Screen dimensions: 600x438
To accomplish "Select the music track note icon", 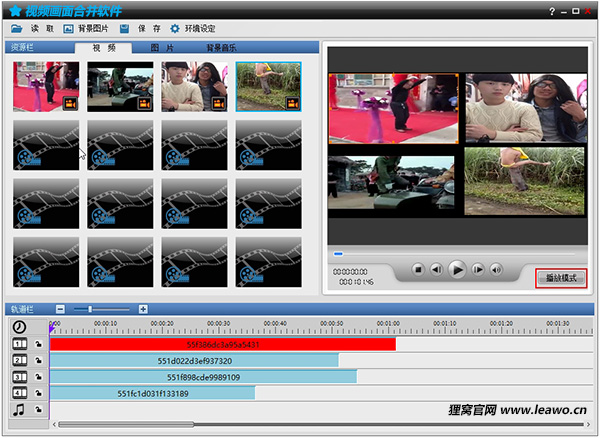I will [19, 410].
